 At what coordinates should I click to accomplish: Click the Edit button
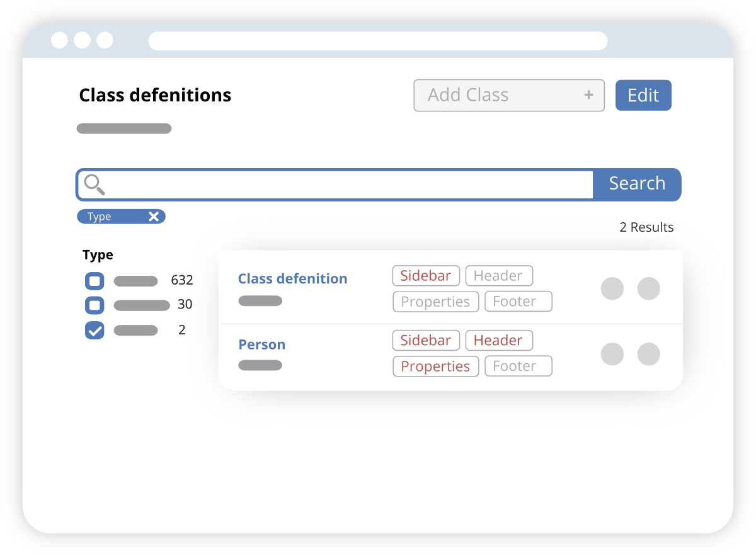pyautogui.click(x=643, y=95)
